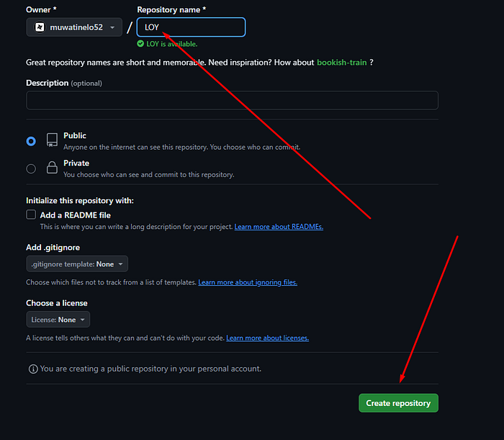Screen dimensions: 504x440
Task: Click the private repository lock icon
Action: point(52,168)
